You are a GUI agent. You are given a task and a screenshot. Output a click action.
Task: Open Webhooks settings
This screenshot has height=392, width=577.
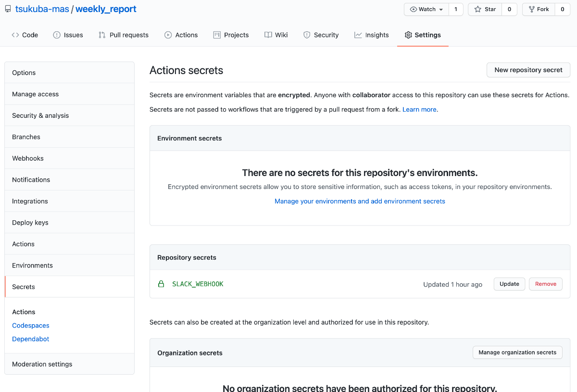[x=69, y=158]
